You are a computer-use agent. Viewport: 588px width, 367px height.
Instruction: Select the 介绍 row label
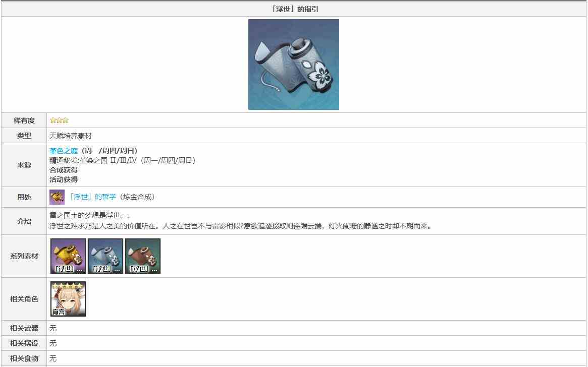tap(24, 221)
